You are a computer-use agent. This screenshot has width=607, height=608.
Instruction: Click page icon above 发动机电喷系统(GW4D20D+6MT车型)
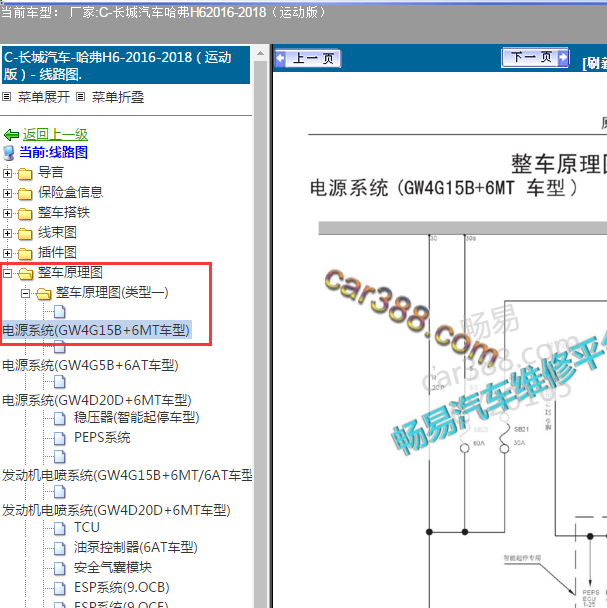point(60,492)
